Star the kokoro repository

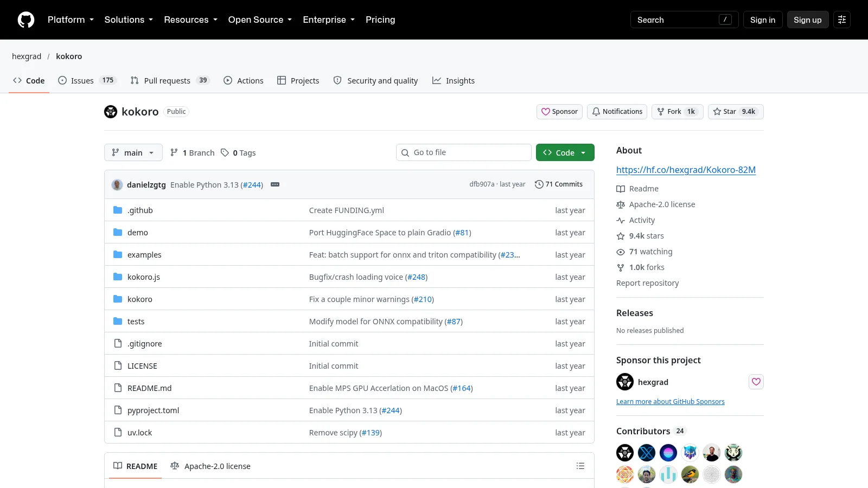(x=736, y=112)
